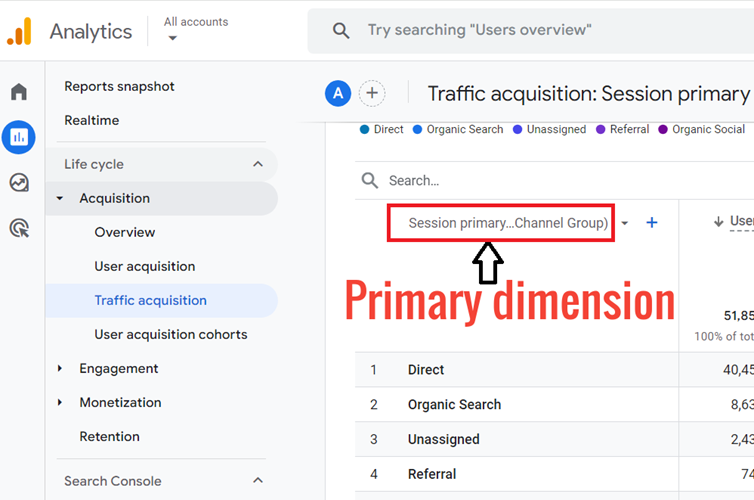The width and height of the screenshot is (754, 500).
Task: Open the Explore icon in sidebar
Action: (19, 183)
